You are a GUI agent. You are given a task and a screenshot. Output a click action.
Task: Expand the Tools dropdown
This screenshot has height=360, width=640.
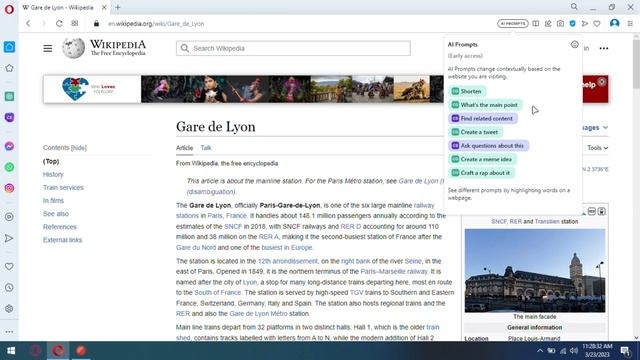598,148
